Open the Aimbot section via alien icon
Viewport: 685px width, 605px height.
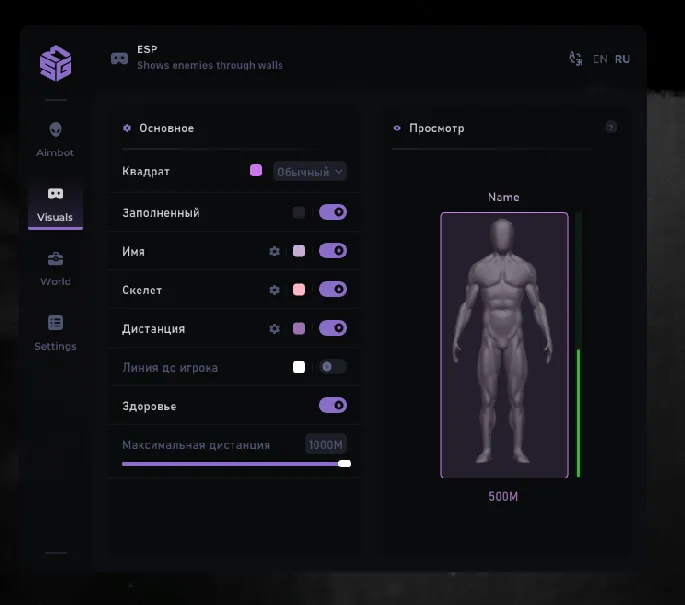55,130
